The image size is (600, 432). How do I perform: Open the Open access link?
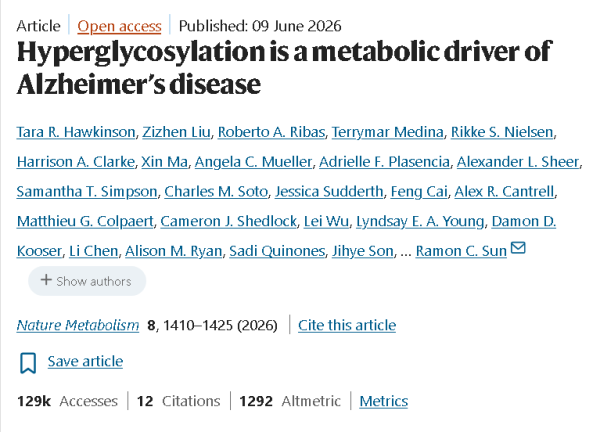pos(119,26)
